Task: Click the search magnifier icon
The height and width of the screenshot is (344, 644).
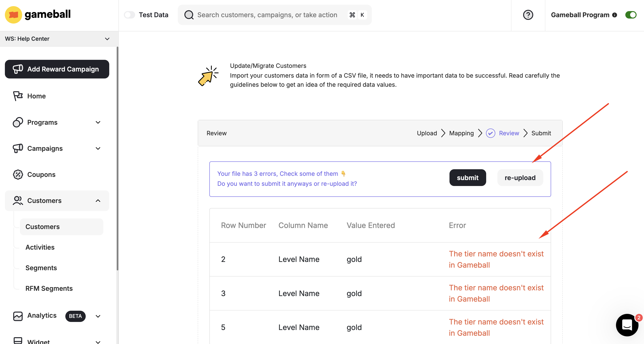Action: coord(189,15)
